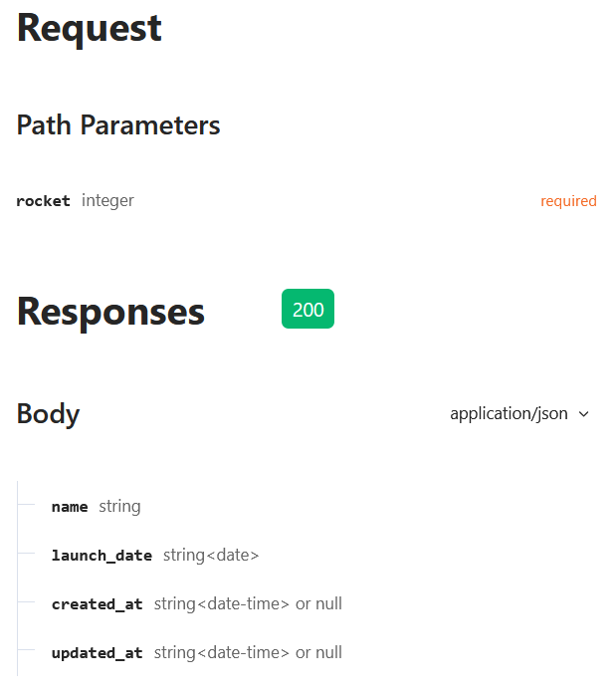
Task: Click the required label for rocket
Action: (568, 201)
